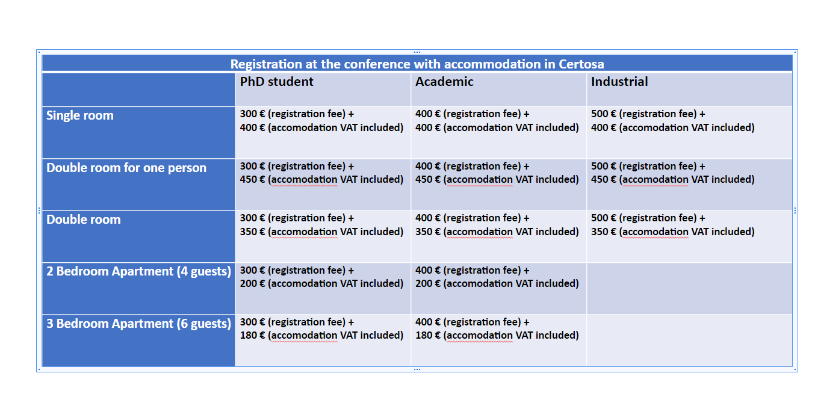Select the Academic column header
The width and height of the screenshot is (840, 420).
498,89
